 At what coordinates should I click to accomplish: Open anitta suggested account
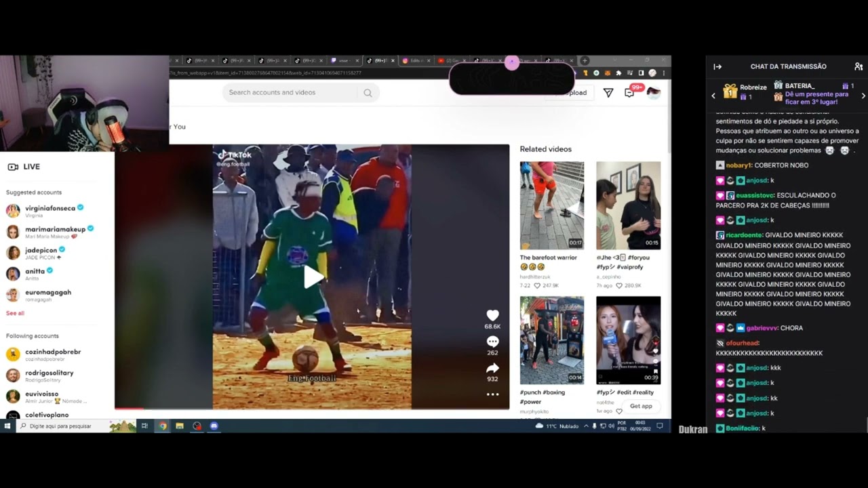30,274
